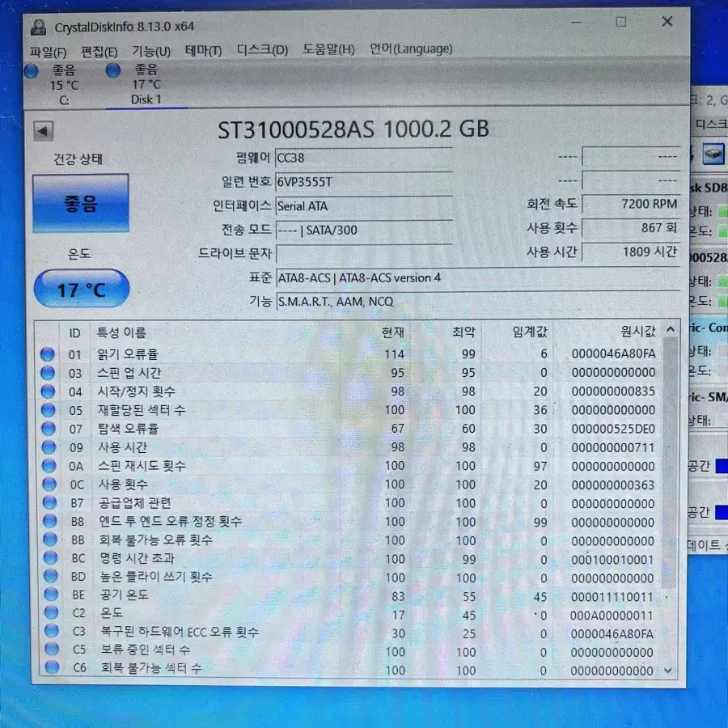The height and width of the screenshot is (728, 728).
Task: Select raw value 000000525DE0 in row 07
Action: coord(613,429)
